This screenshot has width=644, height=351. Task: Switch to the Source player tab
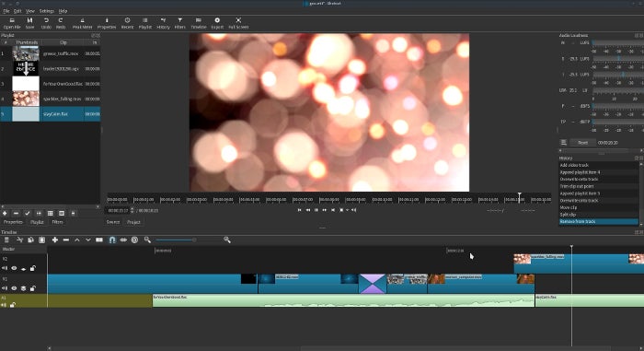click(113, 222)
